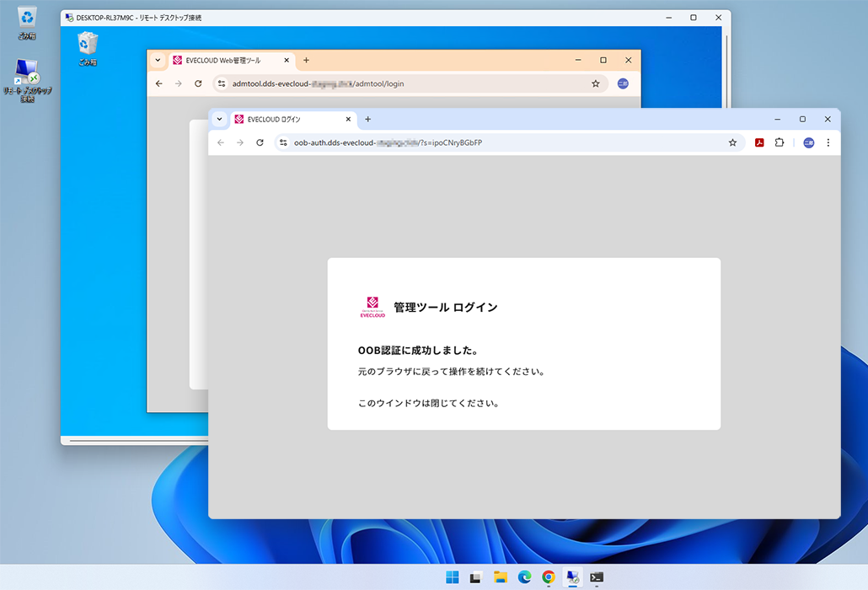View site information for oob-auth URL
Image resolution: width=868 pixels, height=590 pixels.
pyautogui.click(x=283, y=143)
